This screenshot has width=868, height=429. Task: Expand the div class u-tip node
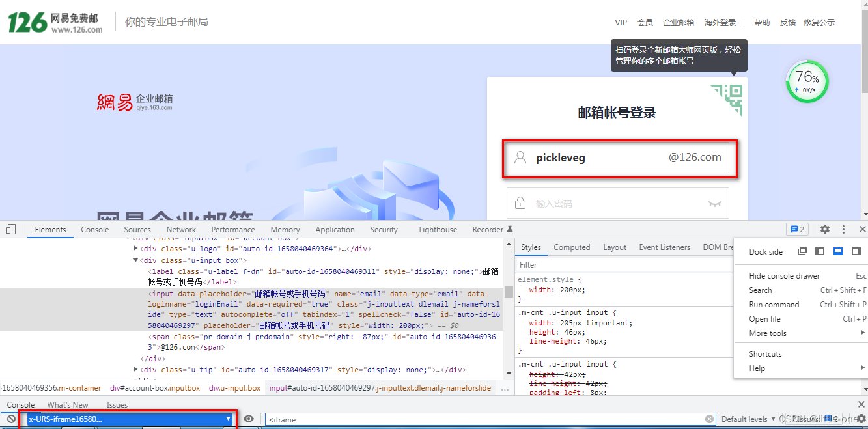click(x=135, y=370)
